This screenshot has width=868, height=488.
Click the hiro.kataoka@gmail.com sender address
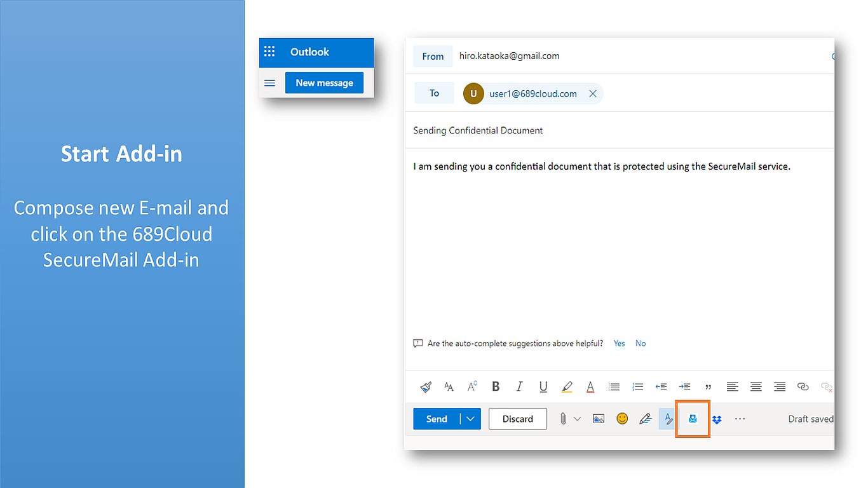click(510, 56)
